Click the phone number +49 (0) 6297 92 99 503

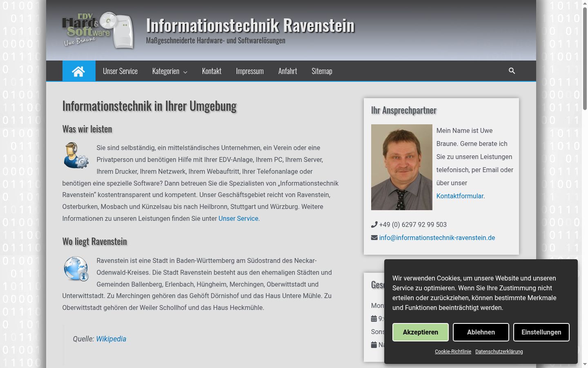coord(413,224)
